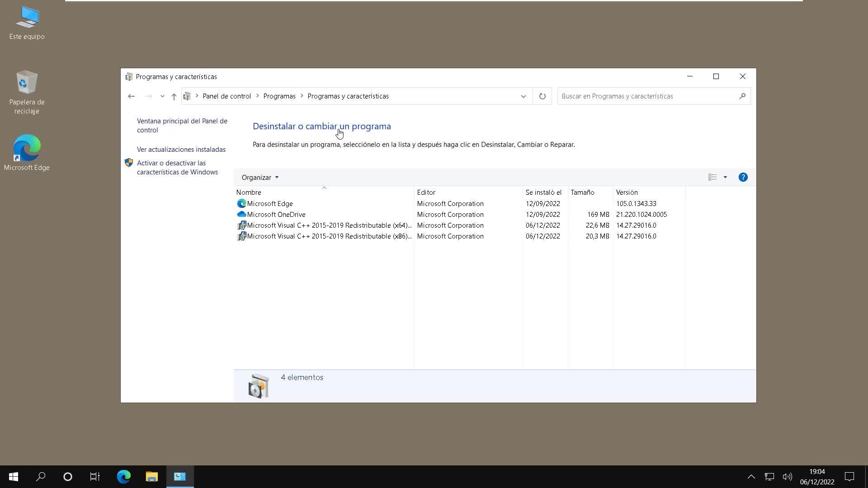Select Microsoft OneDrive in program list

point(276,214)
